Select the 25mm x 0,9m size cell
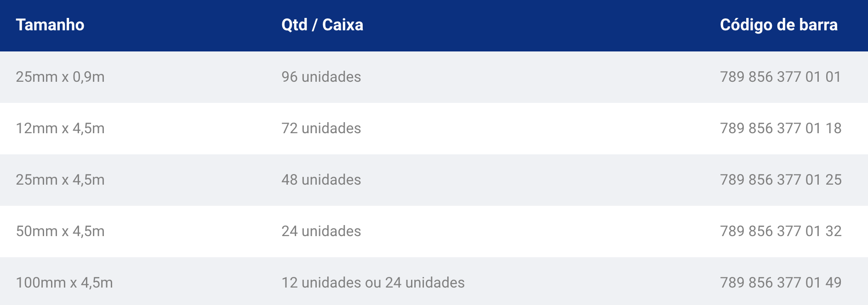 point(60,77)
